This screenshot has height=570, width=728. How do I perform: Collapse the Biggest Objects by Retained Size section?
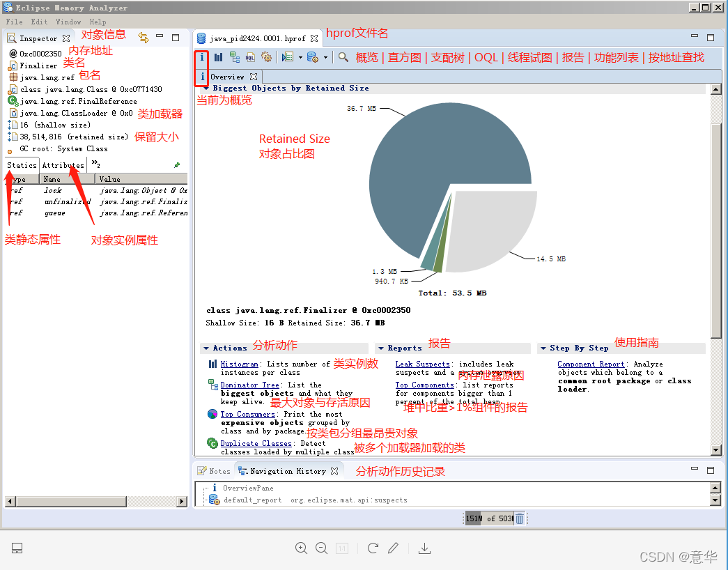(206, 88)
